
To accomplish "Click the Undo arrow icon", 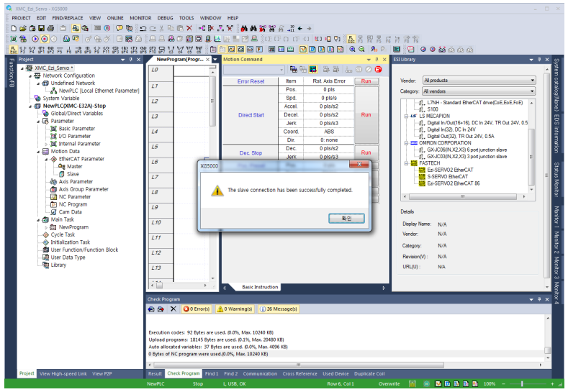I will pyautogui.click(x=144, y=27).
